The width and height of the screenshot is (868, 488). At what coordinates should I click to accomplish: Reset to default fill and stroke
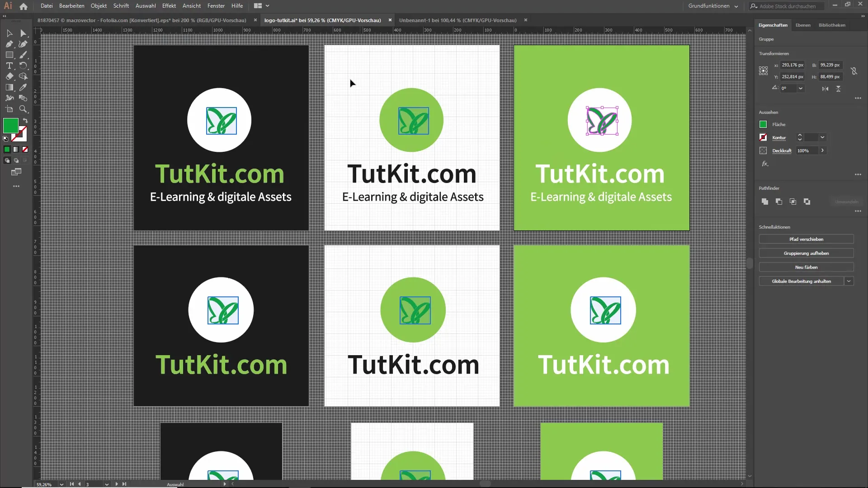pyautogui.click(x=5, y=139)
